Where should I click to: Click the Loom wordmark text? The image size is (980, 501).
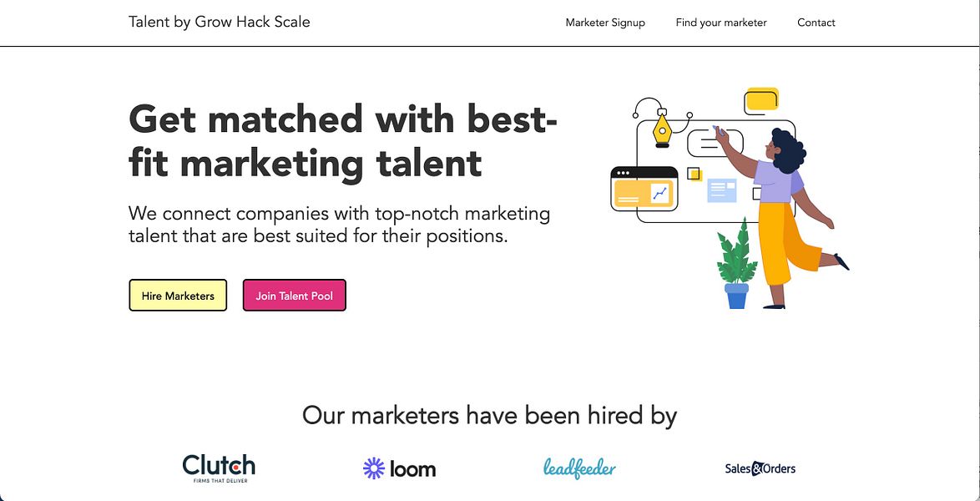point(412,468)
